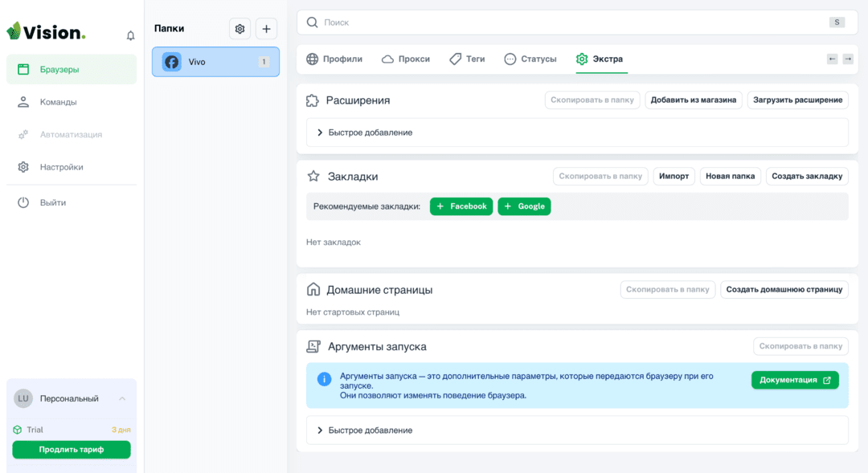
Task: Click the LU avatar circle
Action: (23, 398)
